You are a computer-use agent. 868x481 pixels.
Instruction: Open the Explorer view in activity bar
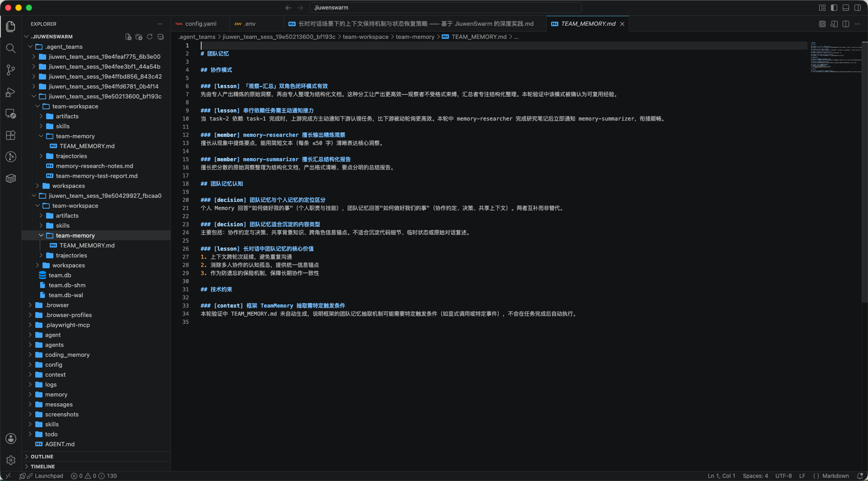[11, 27]
